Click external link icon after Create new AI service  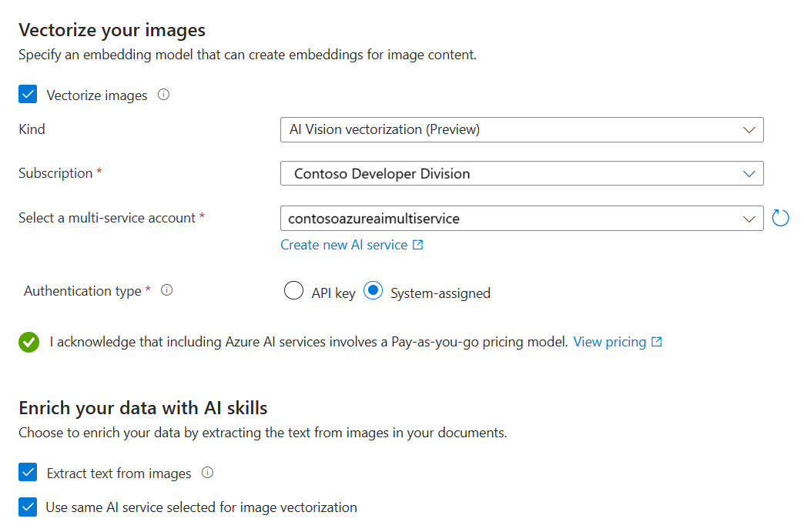(418, 245)
